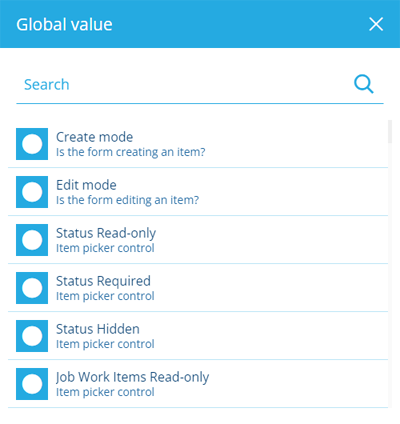Viewport: 400px width, 424px height.
Task: Pick the Status Hidden item
Action: 198,336
